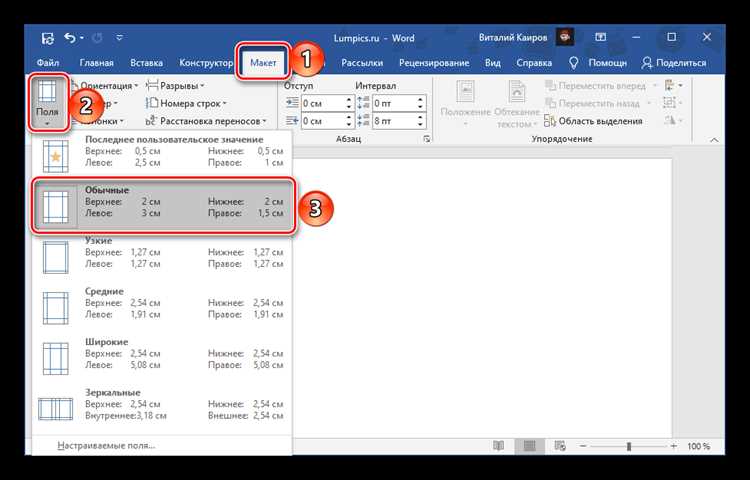This screenshot has width=750, height=480.
Task: Click the Помощн lightbulb search box
Action: coord(598,63)
